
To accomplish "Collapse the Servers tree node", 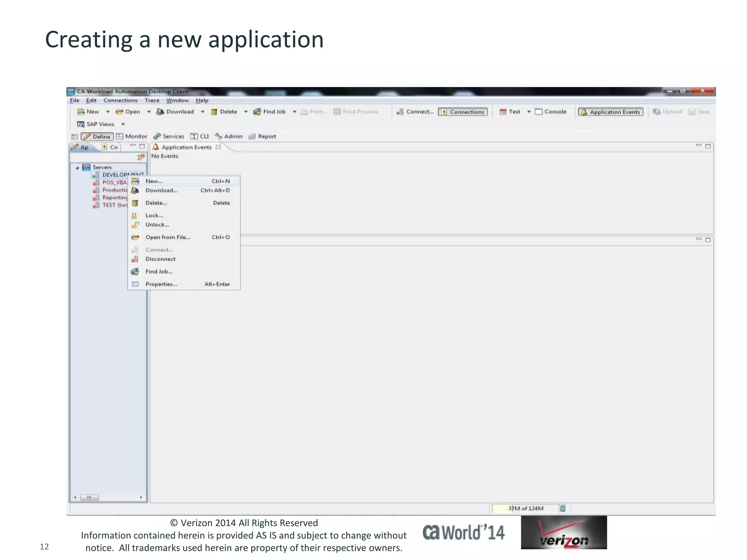I will tap(77, 168).
